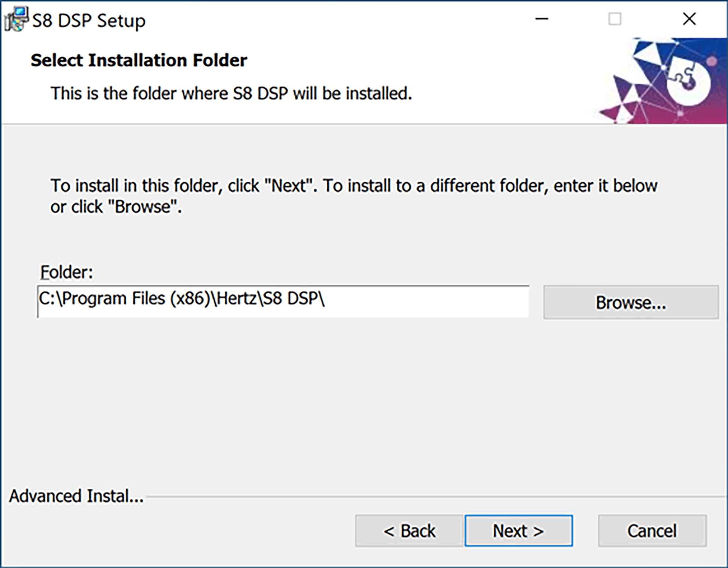Click the disabled maximize window button
The image size is (728, 568).
615,19
